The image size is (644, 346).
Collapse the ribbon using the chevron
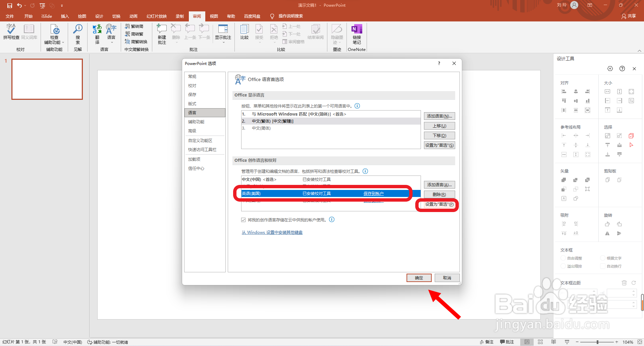click(640, 51)
